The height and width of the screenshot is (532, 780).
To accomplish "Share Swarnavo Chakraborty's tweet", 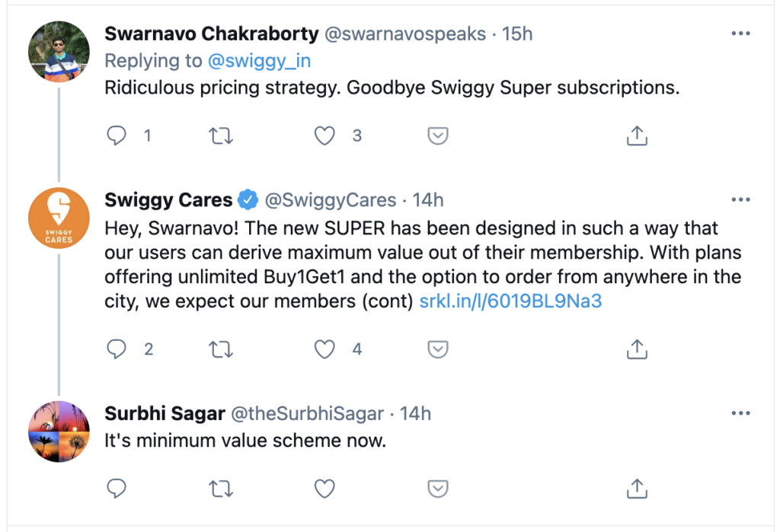I will click(x=636, y=135).
